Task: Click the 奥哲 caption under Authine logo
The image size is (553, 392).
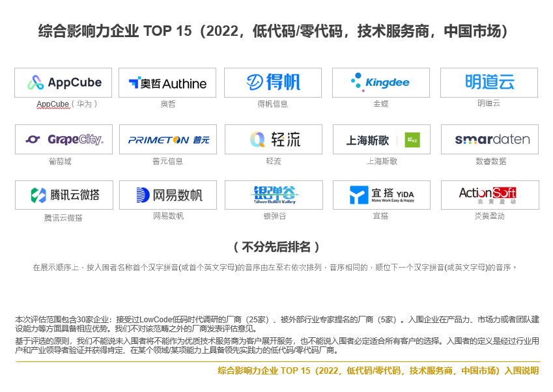Action: coord(167,104)
